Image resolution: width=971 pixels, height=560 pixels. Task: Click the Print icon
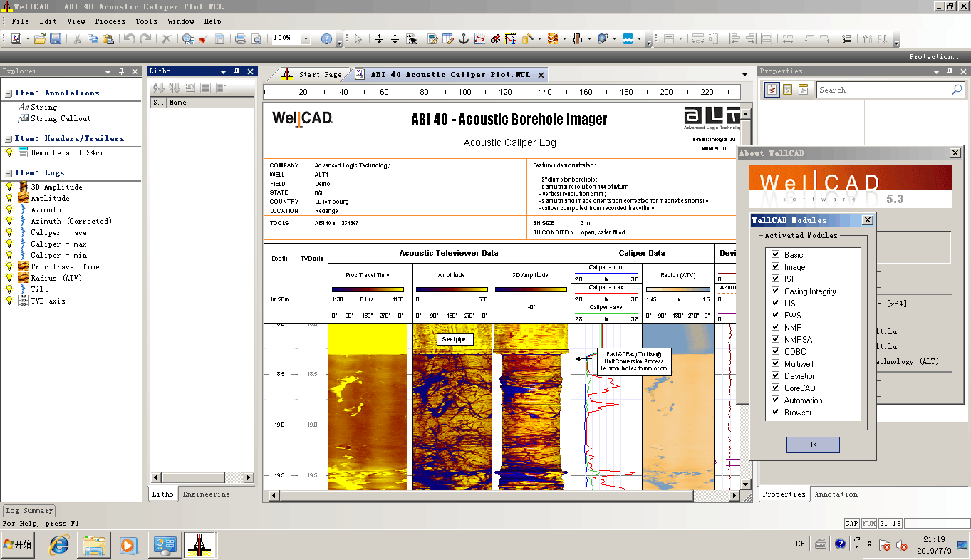tap(241, 38)
